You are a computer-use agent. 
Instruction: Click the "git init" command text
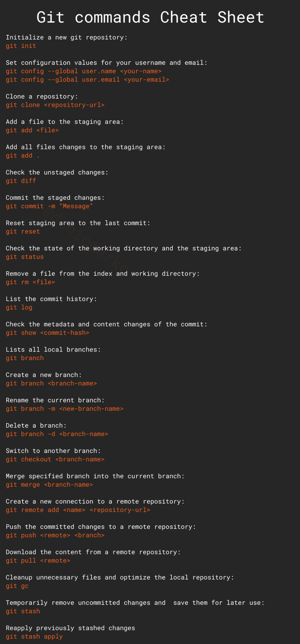coord(21,46)
